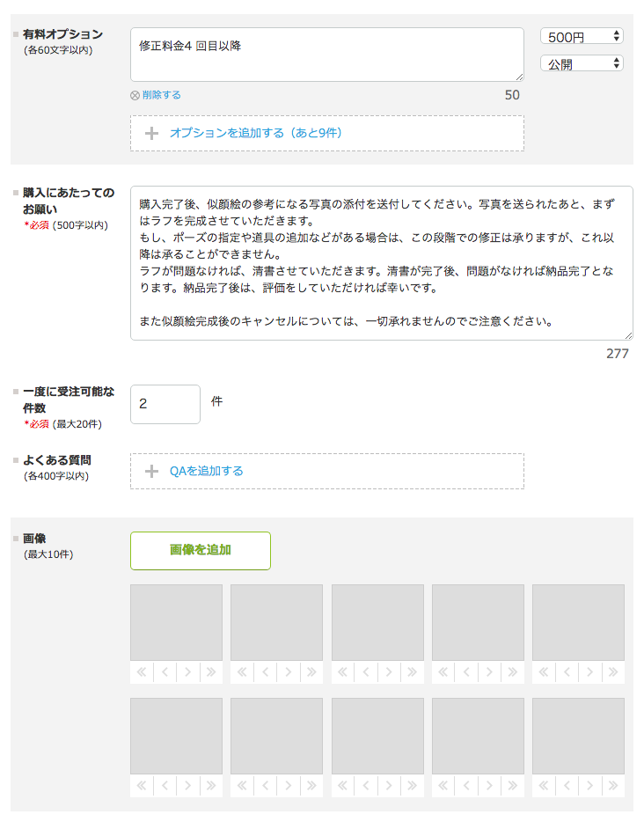Move last bottom-row thumbnail to the end

(x=613, y=786)
